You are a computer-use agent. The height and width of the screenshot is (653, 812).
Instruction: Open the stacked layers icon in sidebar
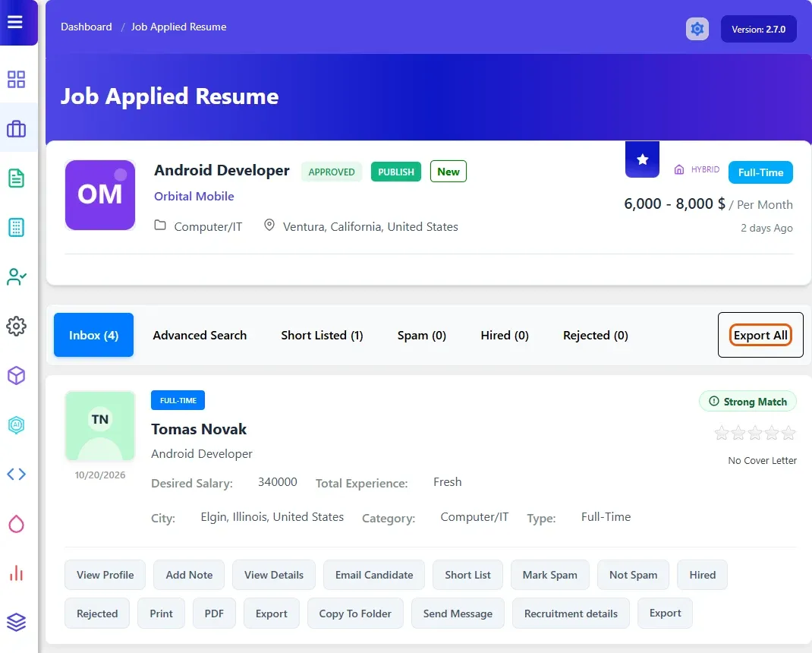click(16, 622)
